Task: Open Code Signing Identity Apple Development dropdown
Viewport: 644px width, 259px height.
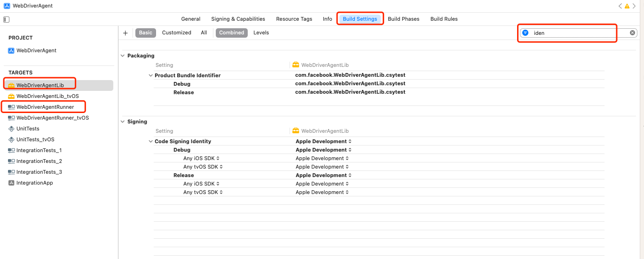Action: (323, 141)
